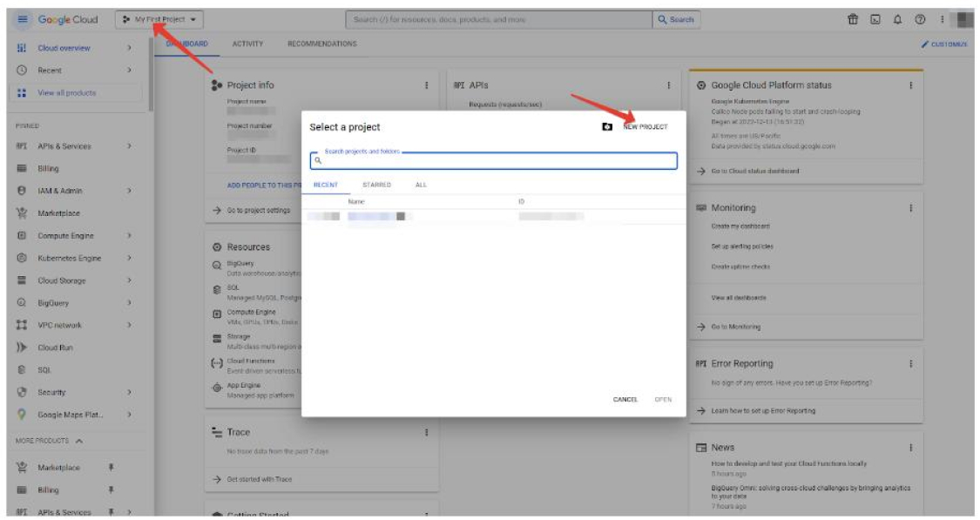Click the Cloud overview sidebar icon
This screenshot has width=980, height=520.
(22, 48)
